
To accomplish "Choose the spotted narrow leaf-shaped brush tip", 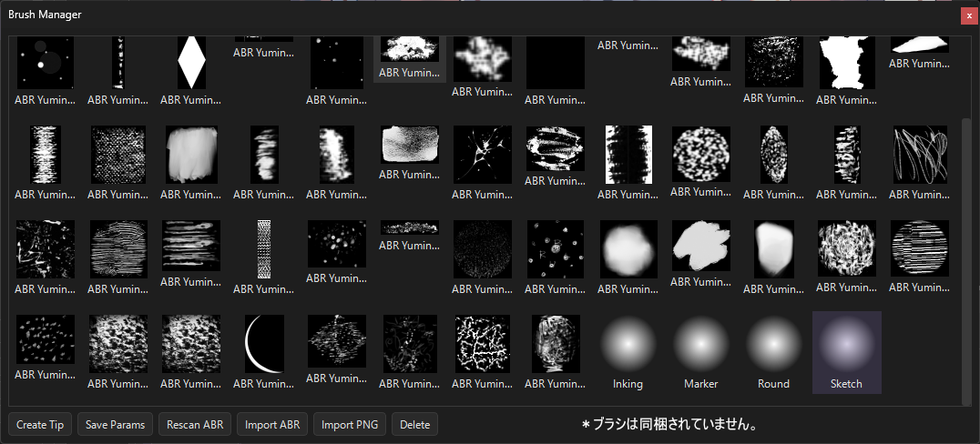I will 774,155.
